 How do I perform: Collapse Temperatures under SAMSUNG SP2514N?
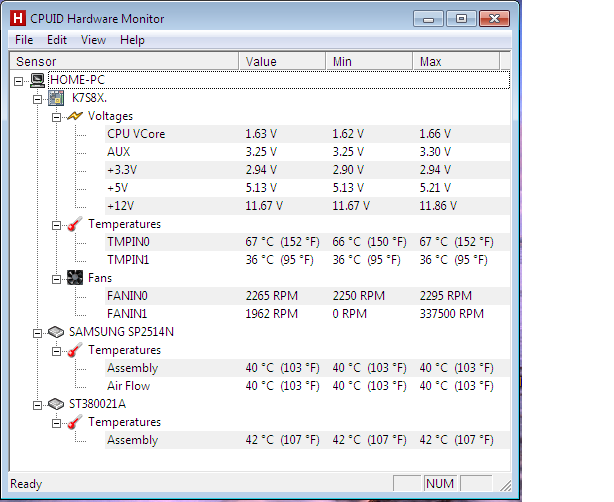point(56,352)
